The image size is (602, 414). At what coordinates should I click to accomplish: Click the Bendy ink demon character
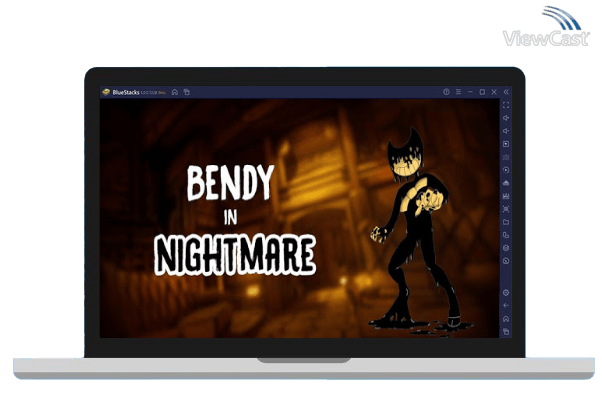coord(420,232)
